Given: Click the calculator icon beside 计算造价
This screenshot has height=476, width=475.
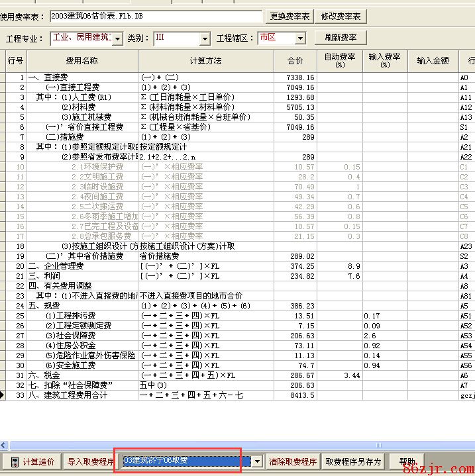Looking at the screenshot, I should 14,461.
